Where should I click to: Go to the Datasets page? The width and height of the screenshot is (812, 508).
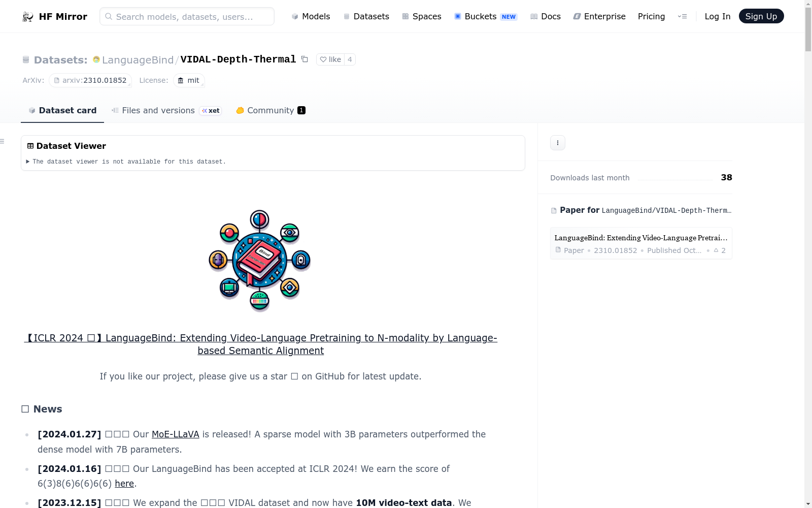tap(366, 16)
